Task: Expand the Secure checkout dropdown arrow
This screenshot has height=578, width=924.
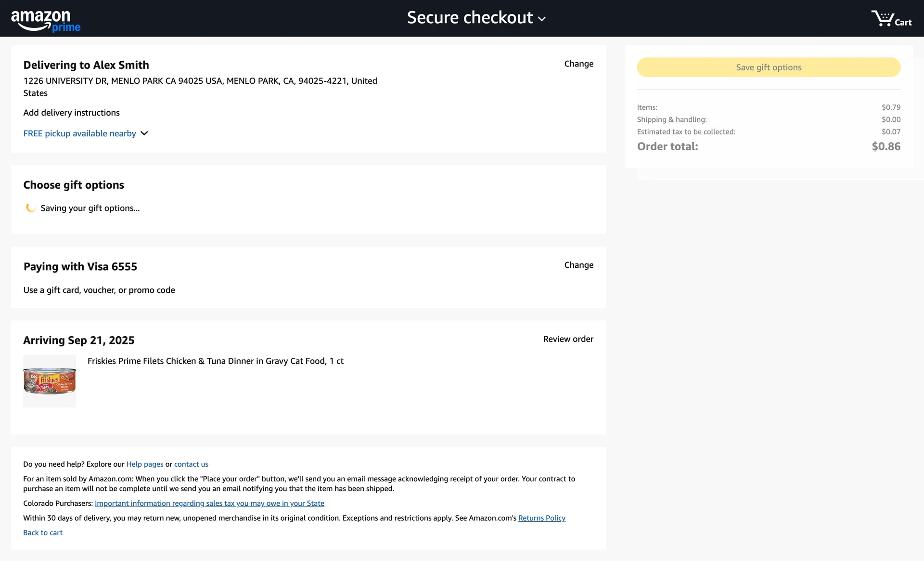Action: pos(542,19)
